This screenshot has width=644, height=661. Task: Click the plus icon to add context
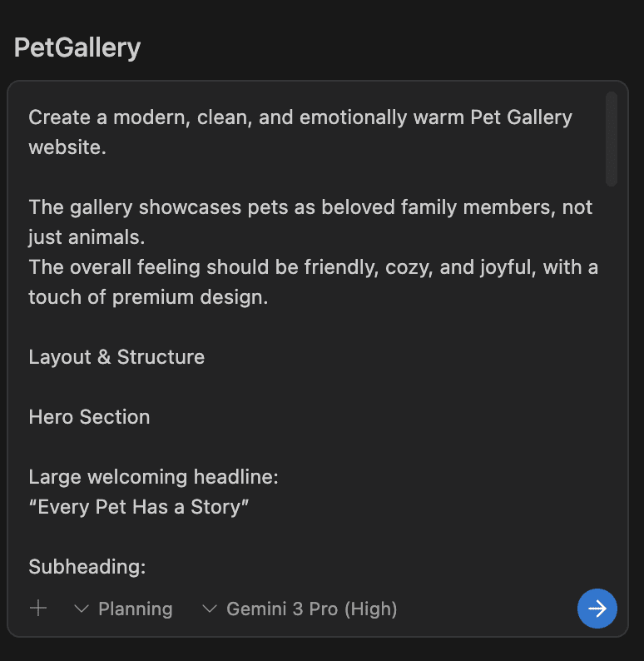tap(38, 609)
